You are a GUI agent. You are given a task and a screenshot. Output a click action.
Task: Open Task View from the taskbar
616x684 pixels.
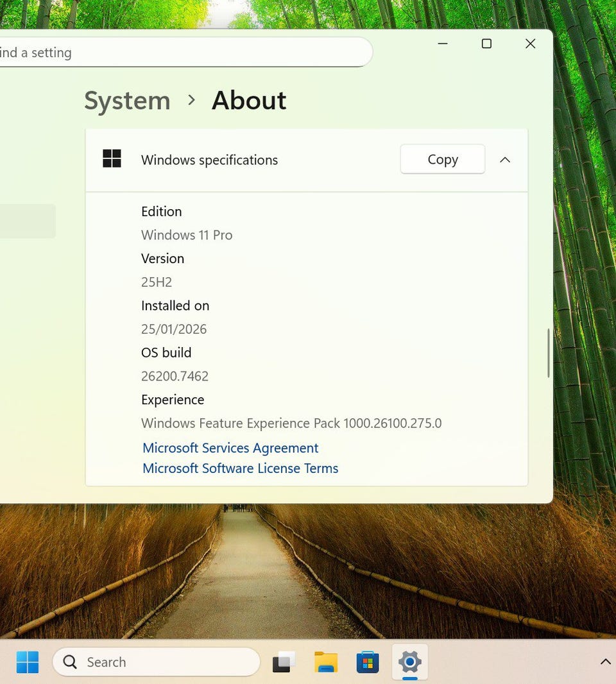tap(284, 662)
